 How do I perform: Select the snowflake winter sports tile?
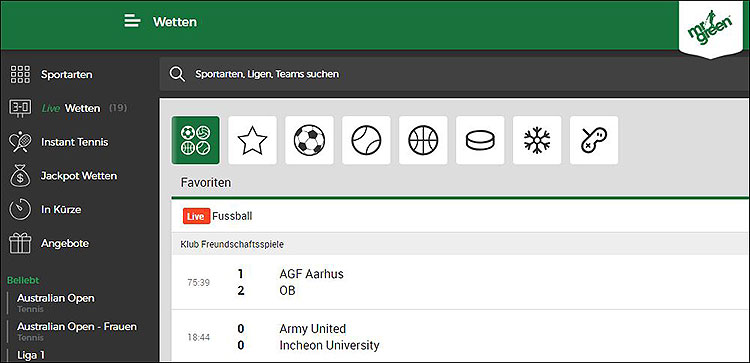tap(537, 140)
